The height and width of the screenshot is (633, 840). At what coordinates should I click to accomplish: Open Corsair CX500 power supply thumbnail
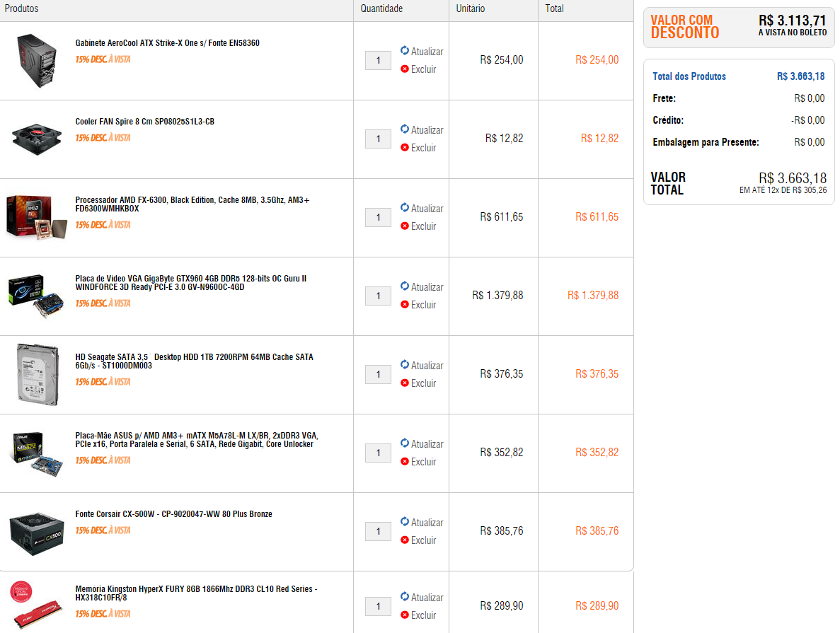pyautogui.click(x=36, y=533)
